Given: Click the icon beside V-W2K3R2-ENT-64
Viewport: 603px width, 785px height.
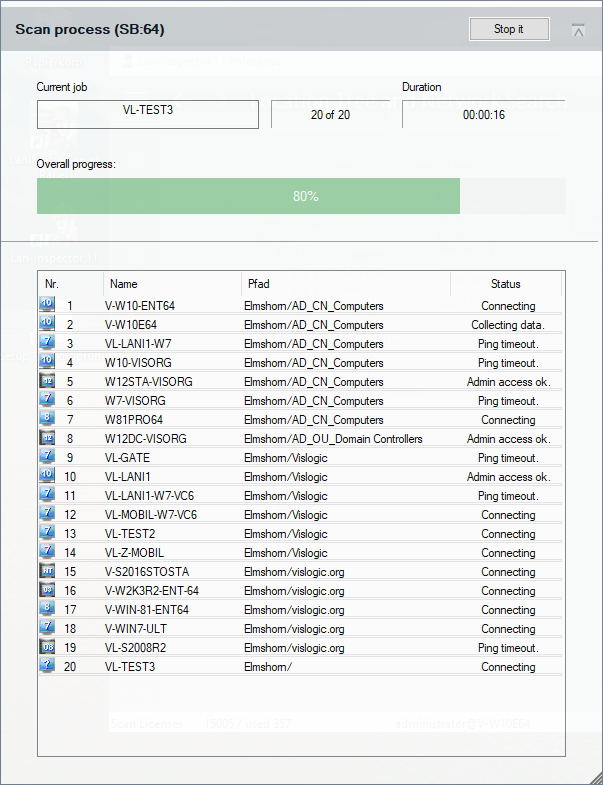Looking at the screenshot, I should [47, 591].
